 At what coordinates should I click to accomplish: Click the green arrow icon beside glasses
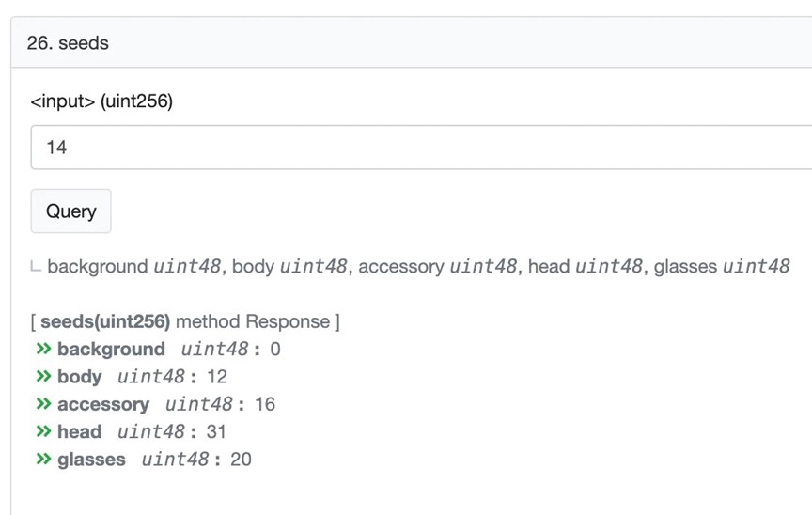[43, 459]
